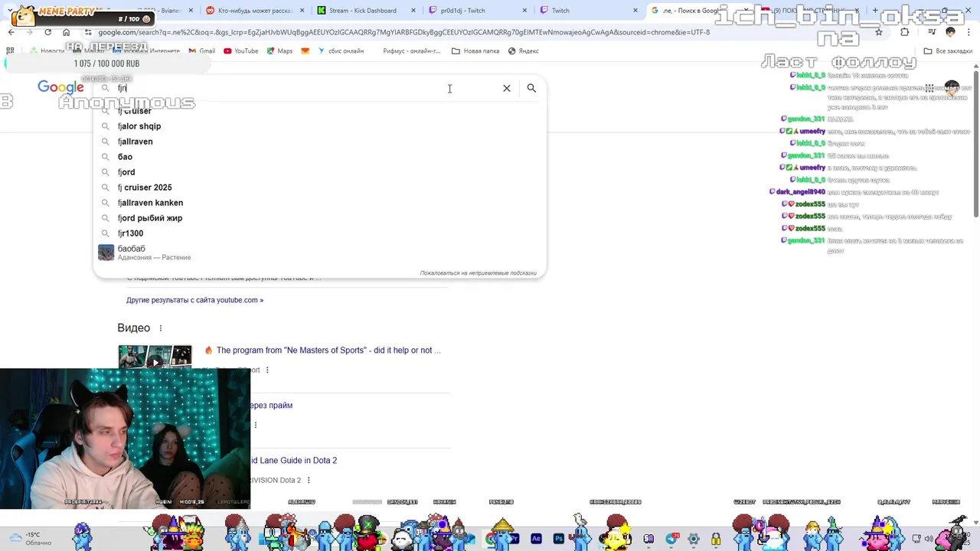Open the Новости bookmark
The width and height of the screenshot is (980, 551).
point(47,51)
